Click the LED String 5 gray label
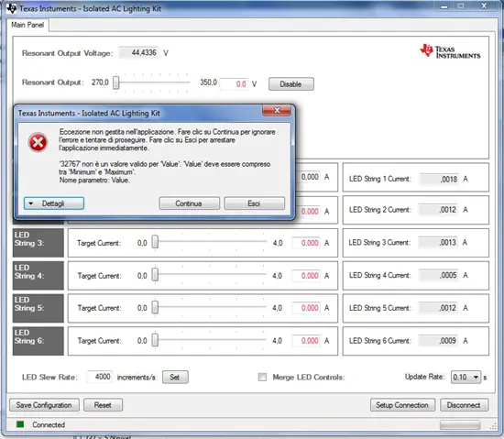Screen dimensions: 504x439 pyautogui.click(x=38, y=308)
